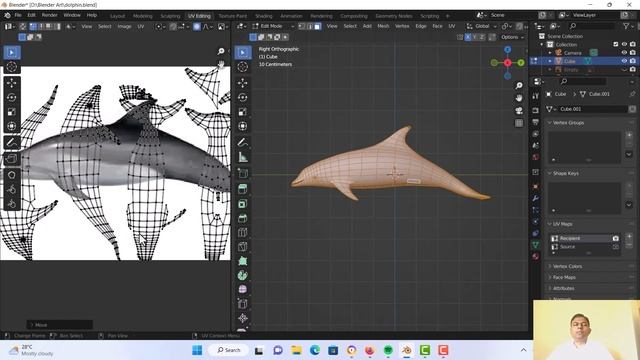Toggle the camera view icon in viewport
640x360 pixels.
519,111
